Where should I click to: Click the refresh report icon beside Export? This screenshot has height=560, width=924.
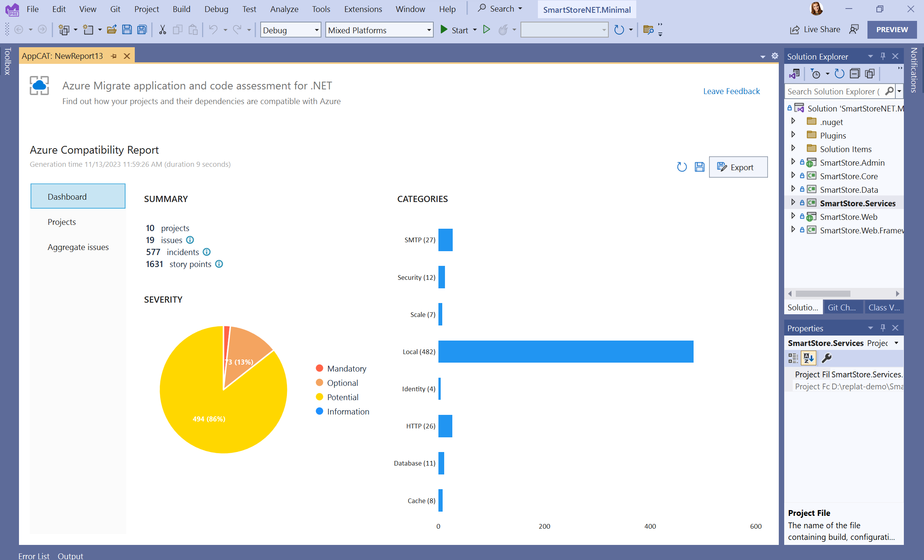[x=682, y=167]
